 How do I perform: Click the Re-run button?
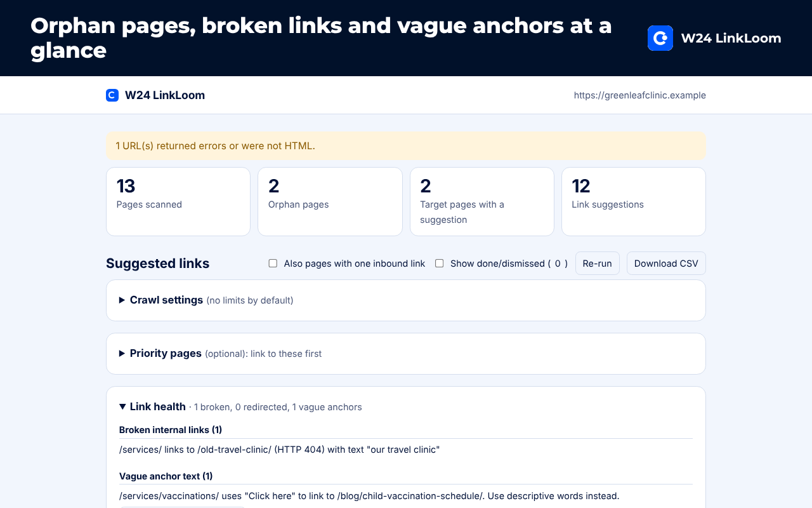point(597,264)
